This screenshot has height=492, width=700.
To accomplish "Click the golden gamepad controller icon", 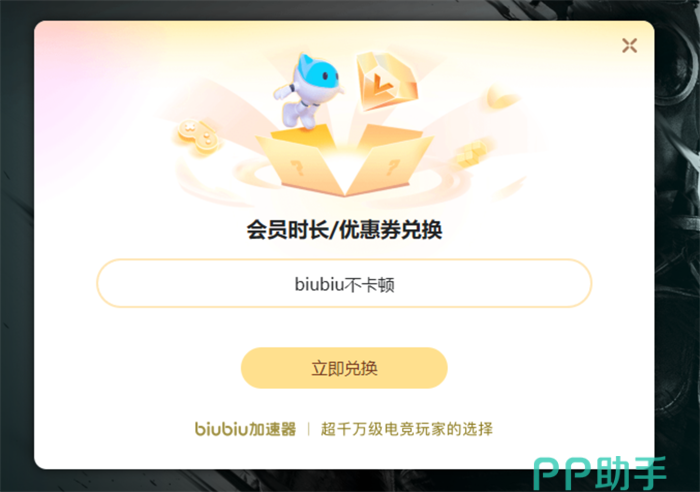I will [x=197, y=136].
